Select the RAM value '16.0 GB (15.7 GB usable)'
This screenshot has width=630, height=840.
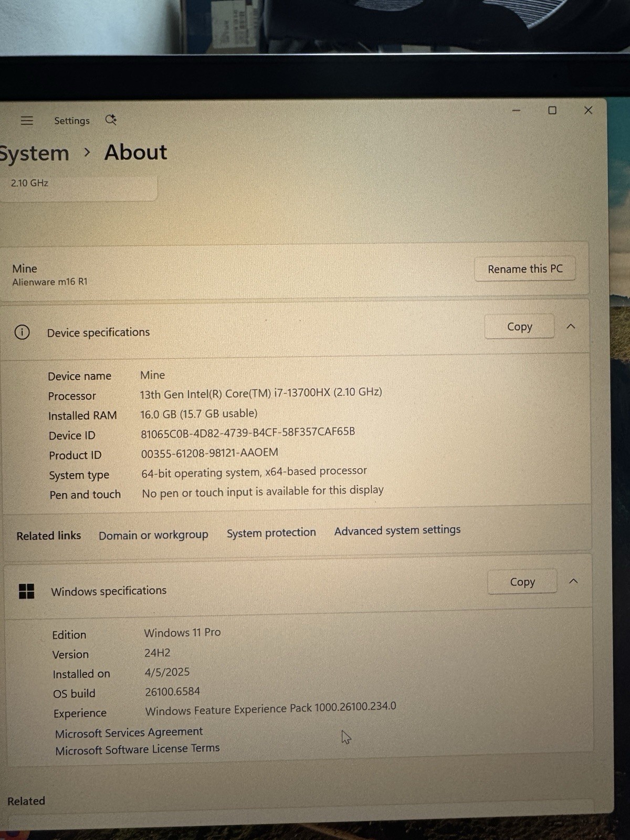click(199, 414)
